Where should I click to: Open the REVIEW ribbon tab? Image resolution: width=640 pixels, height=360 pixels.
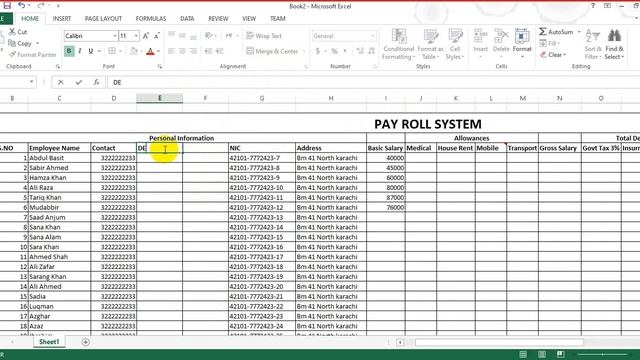pyautogui.click(x=218, y=19)
